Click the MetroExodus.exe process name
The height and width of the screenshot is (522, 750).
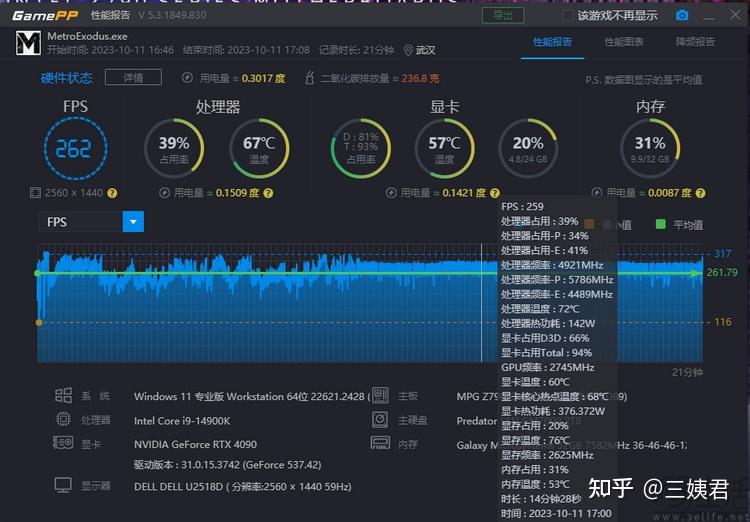click(87, 36)
